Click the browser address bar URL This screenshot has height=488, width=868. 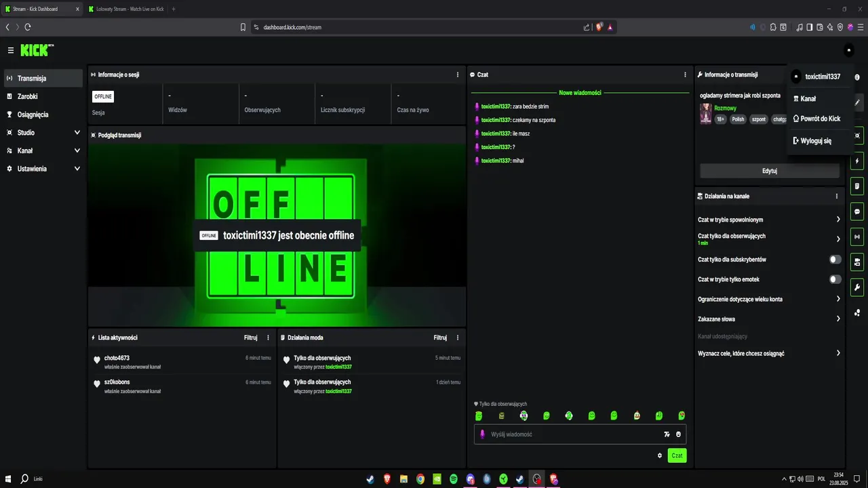pos(292,27)
